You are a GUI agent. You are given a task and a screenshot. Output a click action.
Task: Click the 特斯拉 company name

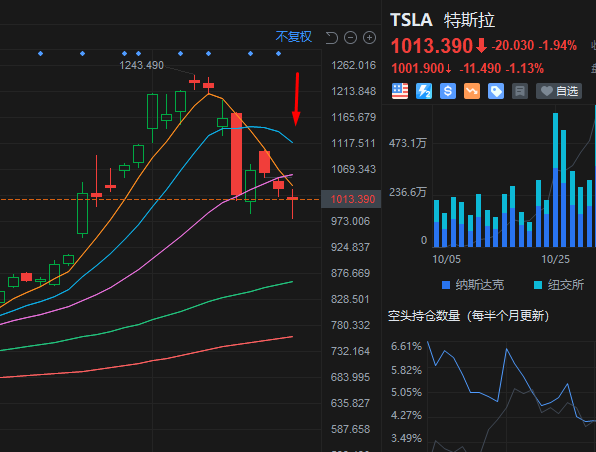pyautogui.click(x=469, y=20)
